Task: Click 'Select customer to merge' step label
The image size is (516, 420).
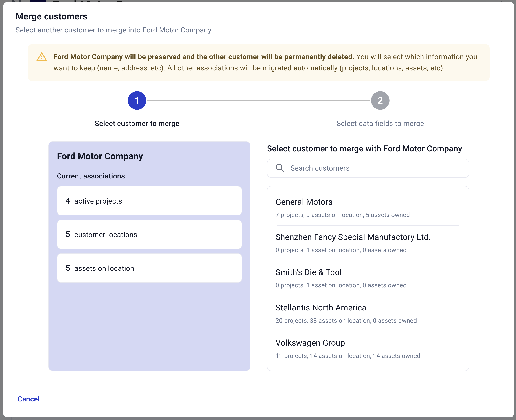Action: point(137,123)
